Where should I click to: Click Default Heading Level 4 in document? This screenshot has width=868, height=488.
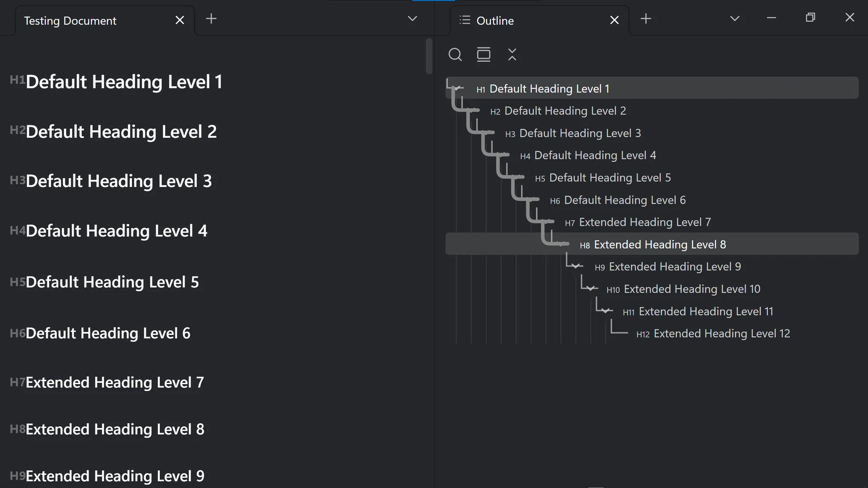click(117, 231)
